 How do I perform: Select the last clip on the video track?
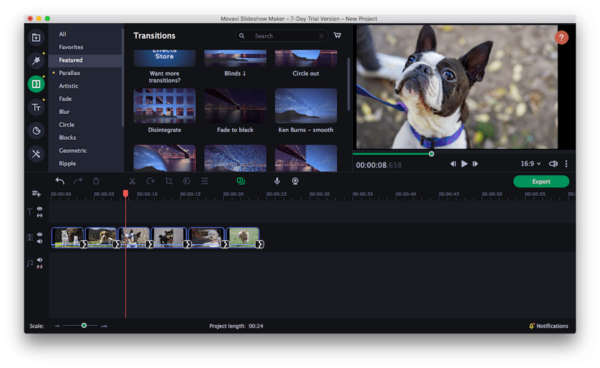[243, 238]
